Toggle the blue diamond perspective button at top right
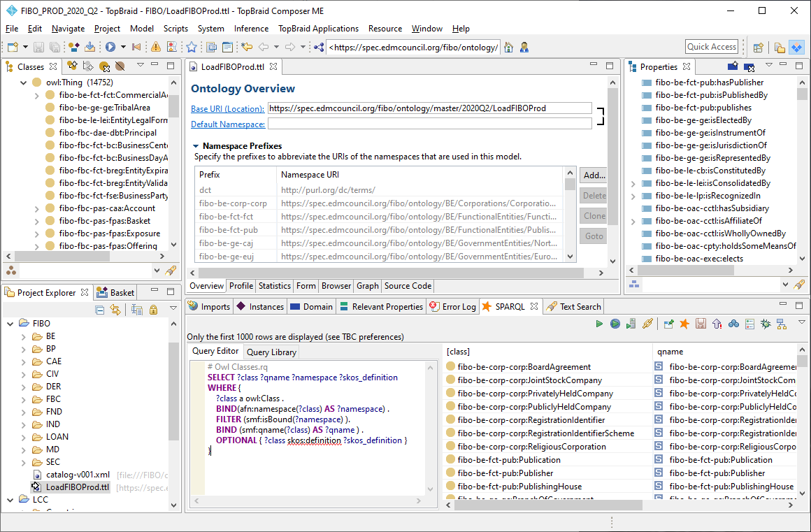The height and width of the screenshot is (532, 811). pos(796,47)
